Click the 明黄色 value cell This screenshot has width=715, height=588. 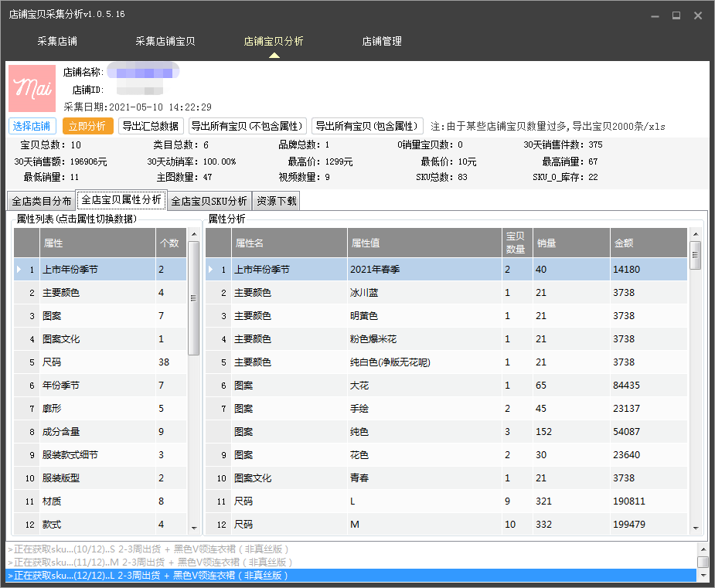[424, 316]
